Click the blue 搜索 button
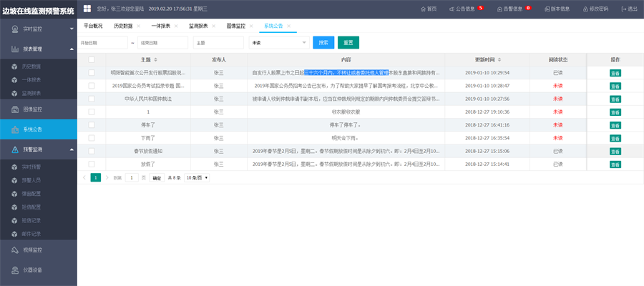The height and width of the screenshot is (286, 644). pos(323,43)
